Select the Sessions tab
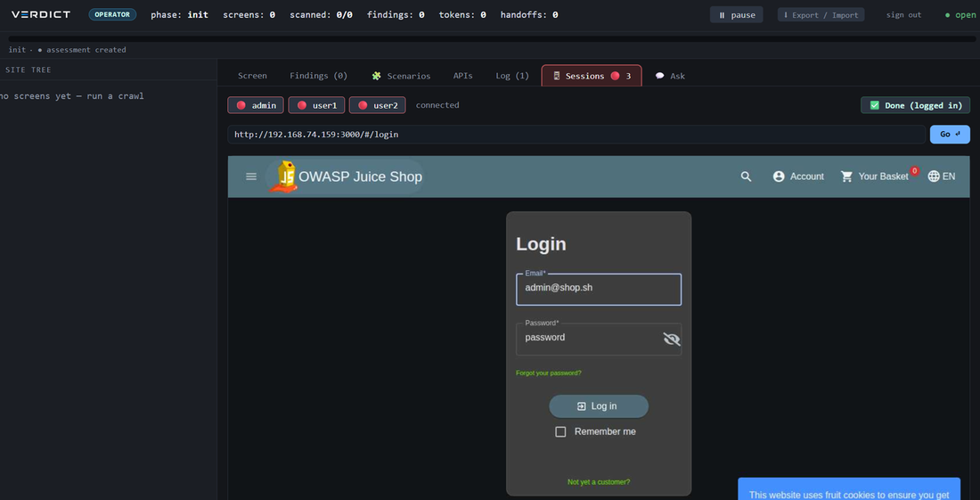 click(592, 76)
